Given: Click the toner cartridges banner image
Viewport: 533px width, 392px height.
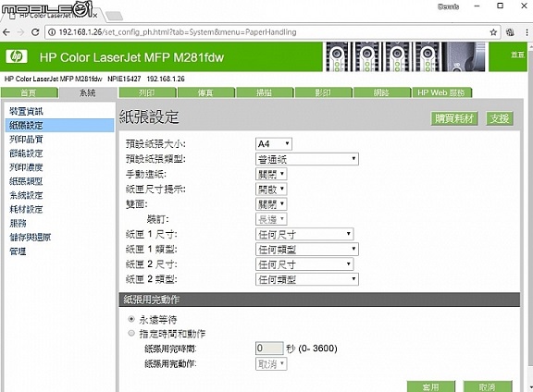Looking at the screenshot, I should click(404, 56).
